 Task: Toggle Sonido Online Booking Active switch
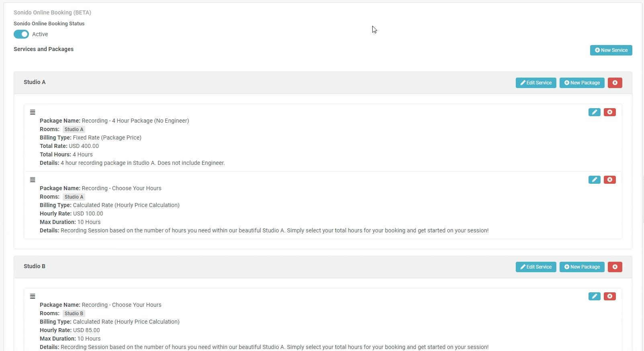pos(21,34)
